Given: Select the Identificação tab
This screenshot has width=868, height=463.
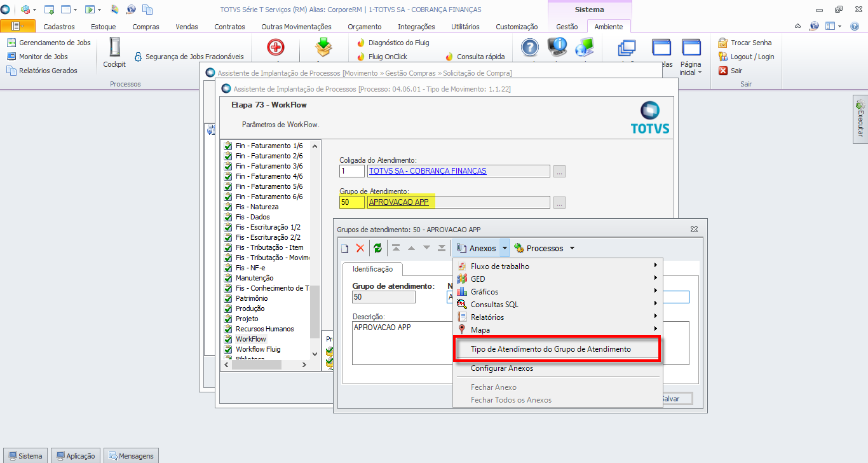Looking at the screenshot, I should pos(372,269).
